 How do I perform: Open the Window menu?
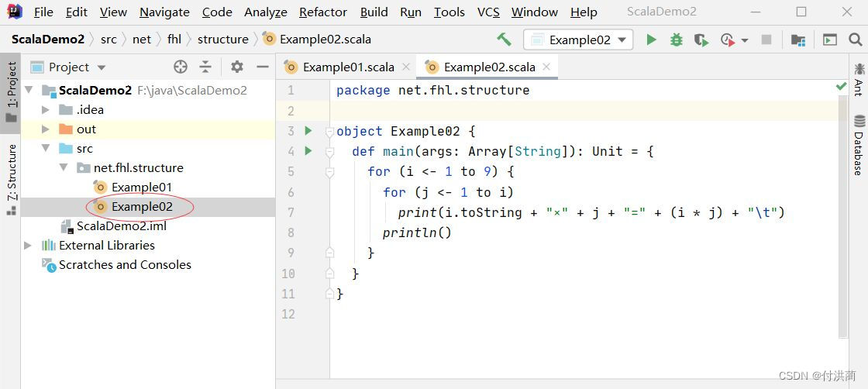[534, 12]
